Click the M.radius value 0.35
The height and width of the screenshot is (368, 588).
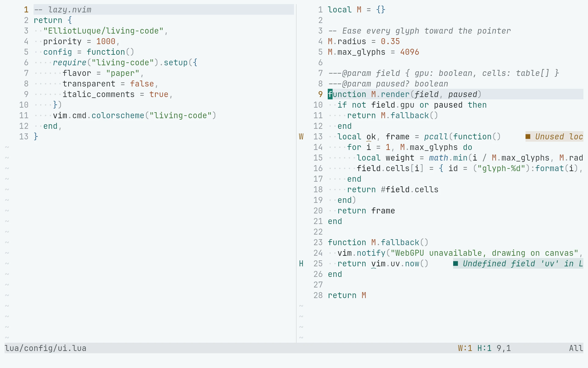click(x=390, y=41)
